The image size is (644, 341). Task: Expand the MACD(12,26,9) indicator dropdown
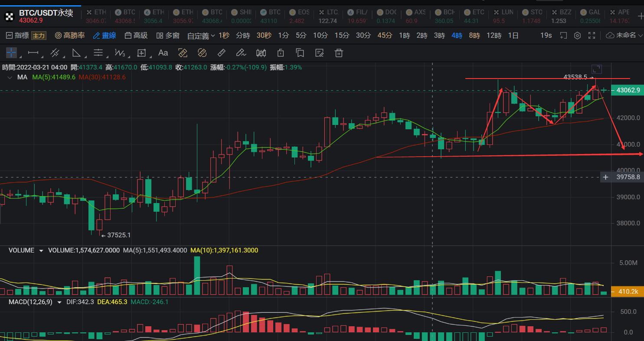coord(60,302)
